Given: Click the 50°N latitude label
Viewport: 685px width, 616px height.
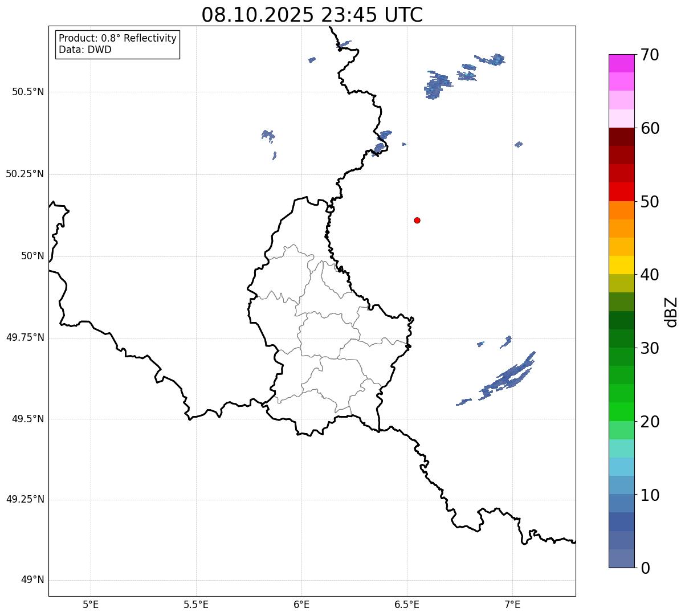Looking at the screenshot, I should [32, 256].
